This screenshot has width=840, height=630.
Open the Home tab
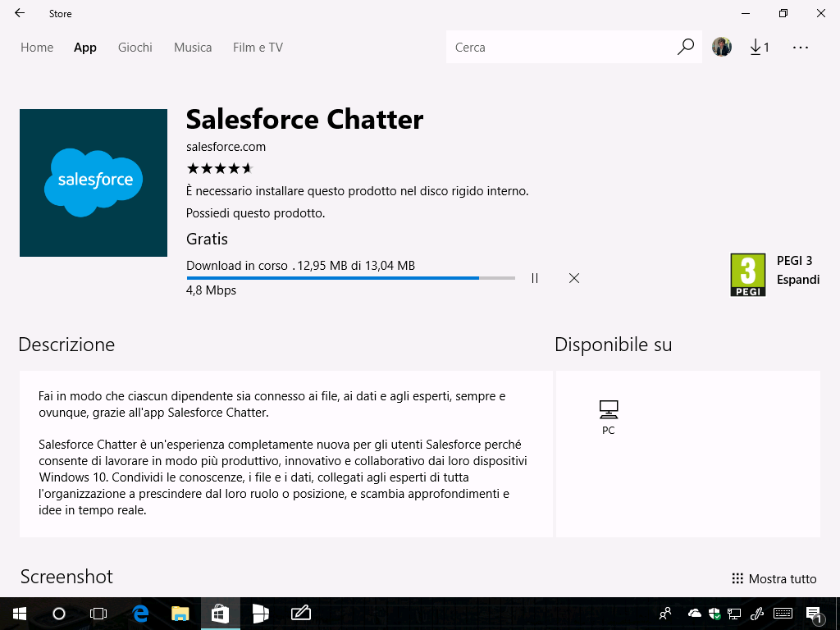point(37,47)
